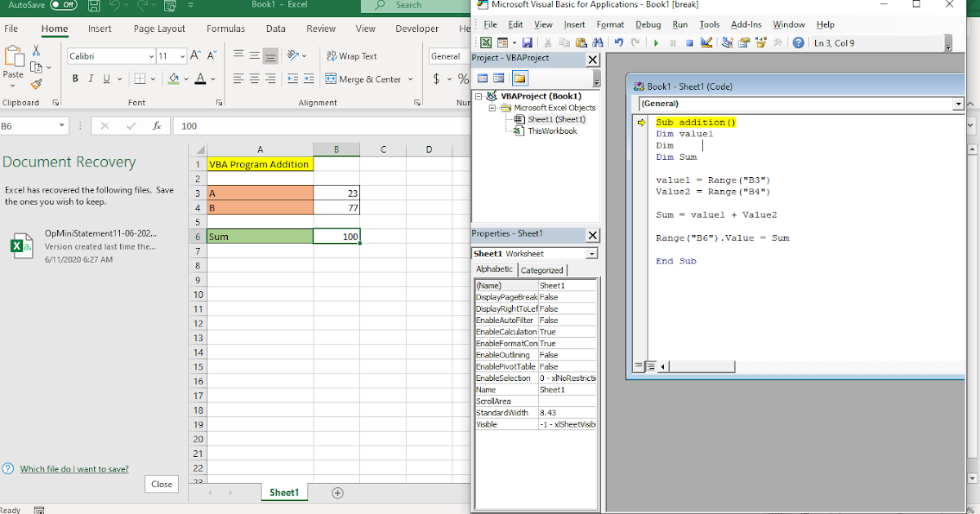
Task: Click View Object icon in Project panel
Action: pyautogui.click(x=498, y=78)
